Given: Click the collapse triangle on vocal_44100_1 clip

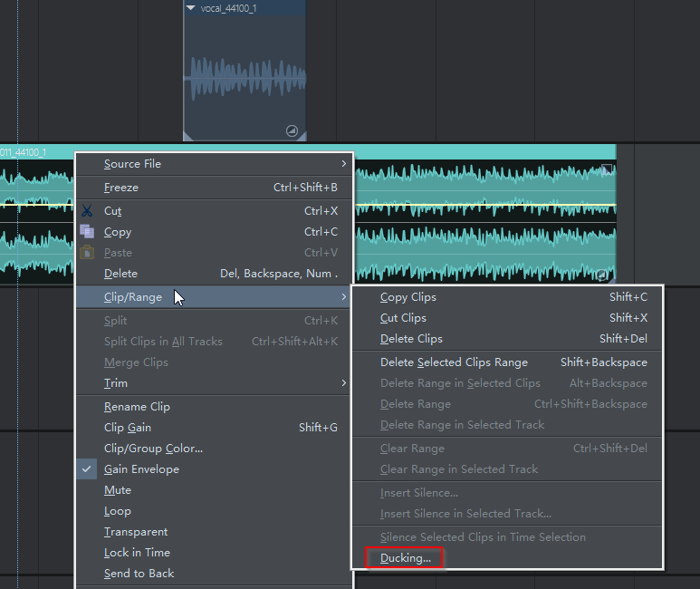Looking at the screenshot, I should (191, 8).
